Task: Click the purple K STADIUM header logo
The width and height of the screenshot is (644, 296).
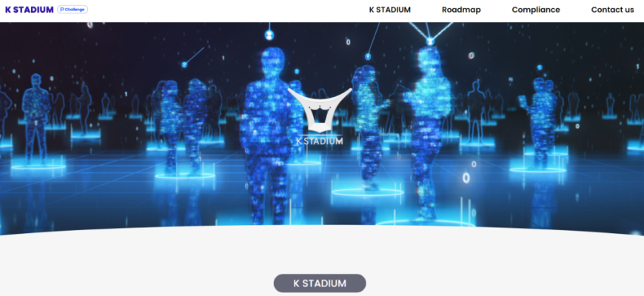Action: point(29,10)
